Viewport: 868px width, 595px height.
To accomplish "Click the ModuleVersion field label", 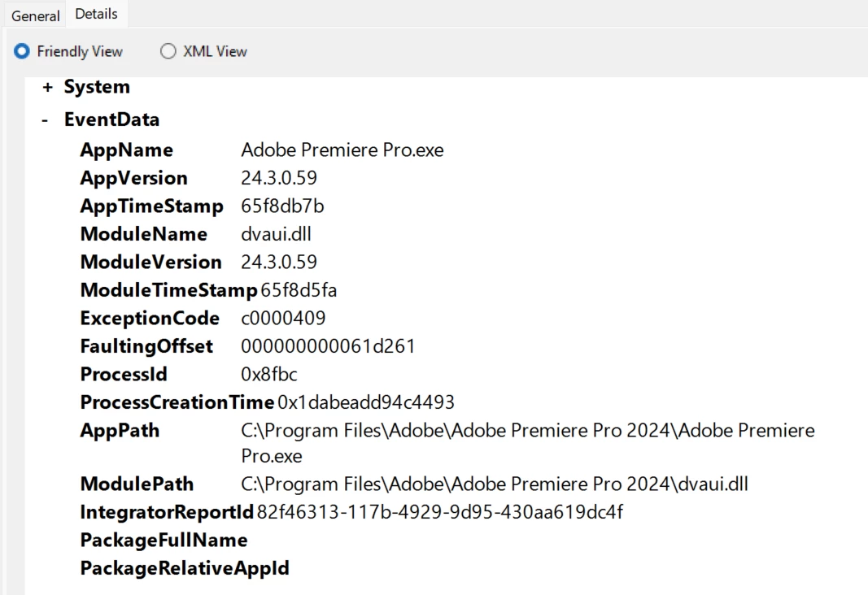I will 151,262.
